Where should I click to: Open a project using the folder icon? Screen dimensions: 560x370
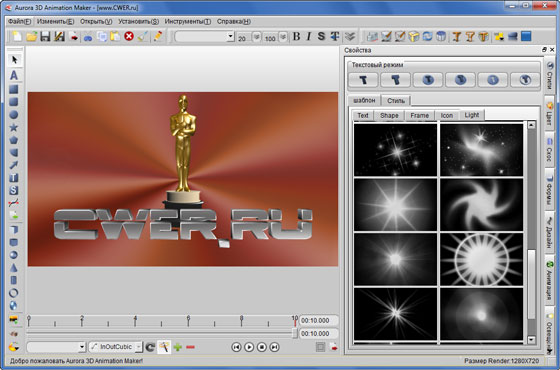coord(31,36)
